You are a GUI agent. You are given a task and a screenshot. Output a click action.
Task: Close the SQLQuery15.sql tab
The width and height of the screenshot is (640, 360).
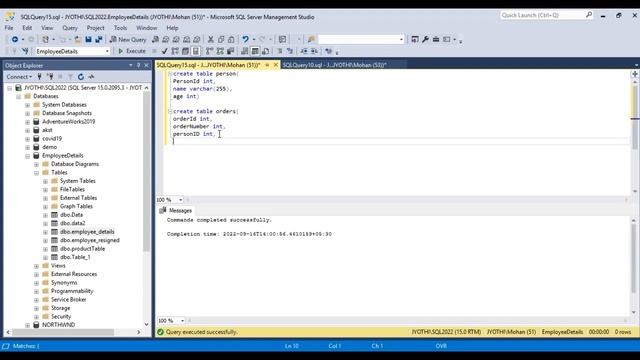276,65
